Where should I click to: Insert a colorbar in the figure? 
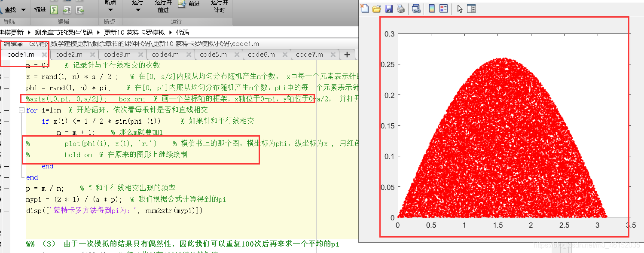[432, 9]
